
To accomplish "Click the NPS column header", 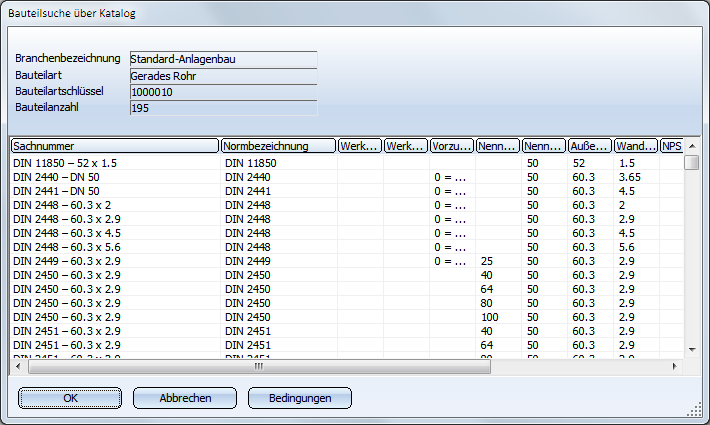I will coord(672,146).
